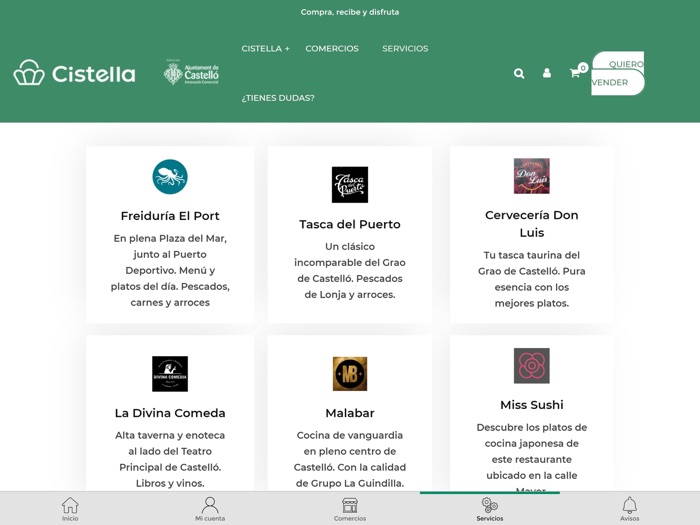The image size is (700, 525).
Task: Click the 'Compra, recibe y disfruta' banner text
Action: (x=350, y=12)
